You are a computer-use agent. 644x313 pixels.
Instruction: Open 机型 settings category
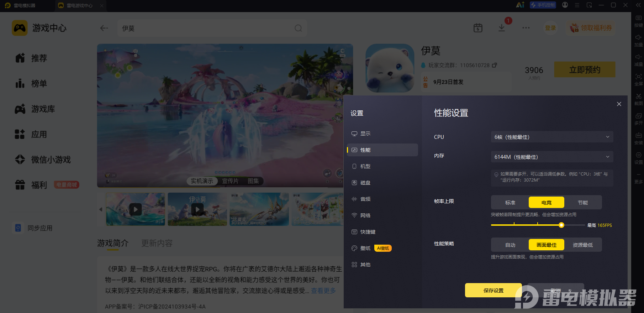point(382,166)
